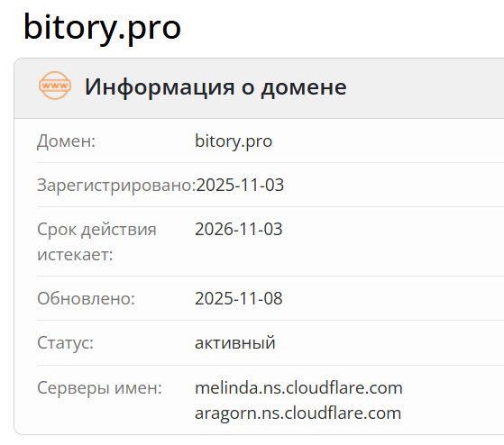Click the 'Статус:' label
The height and width of the screenshot is (445, 504).
(65, 343)
